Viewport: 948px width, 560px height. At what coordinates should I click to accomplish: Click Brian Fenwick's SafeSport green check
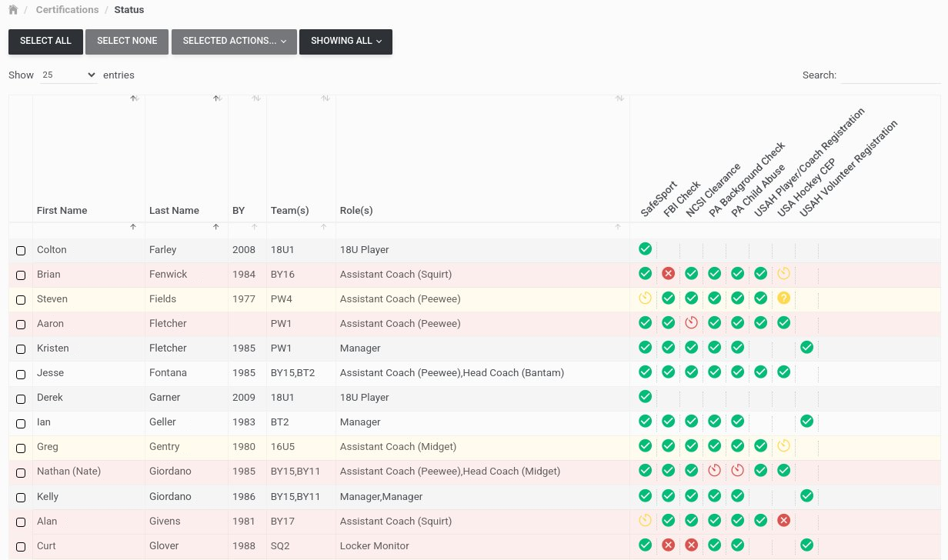645,273
